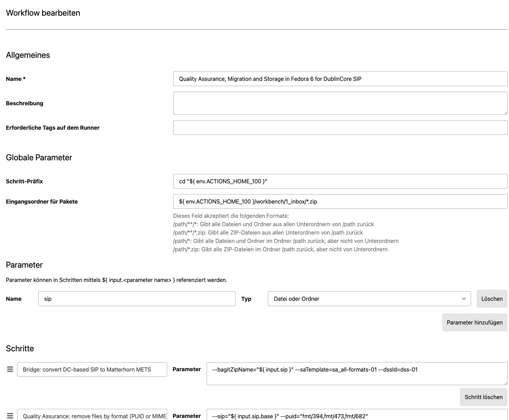Viewport: 509px width, 420px height.
Task: Click the Quality Assurance remove files step name field
Action: coord(92,414)
